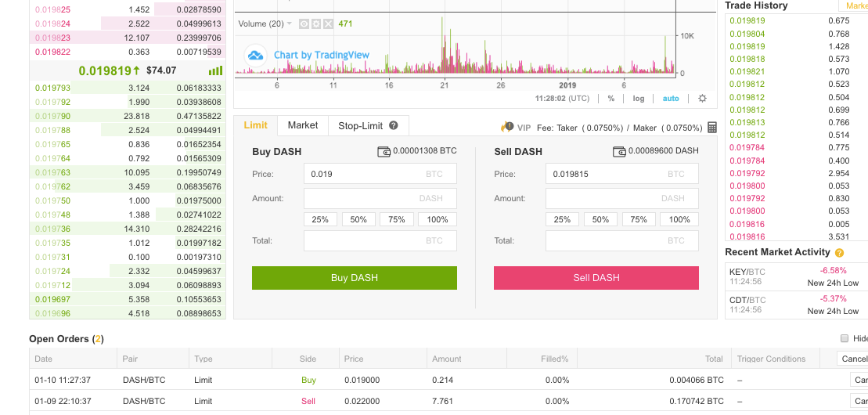Switch to the Market order tab
This screenshot has width=868, height=415.
click(x=303, y=125)
